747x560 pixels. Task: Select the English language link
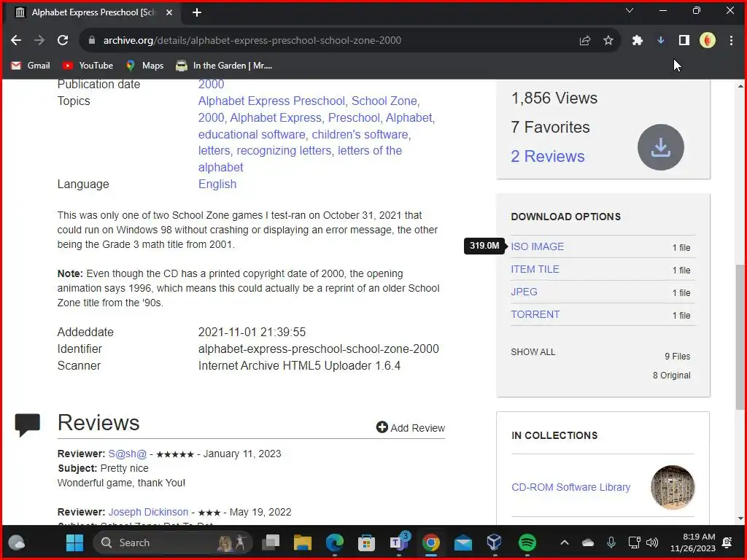[217, 184]
